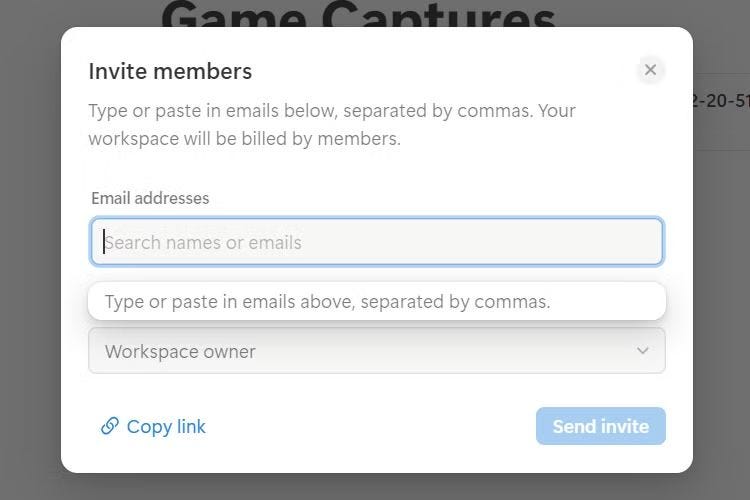The width and height of the screenshot is (750, 500).
Task: Place cursor at start of email field
Action: 105,242
